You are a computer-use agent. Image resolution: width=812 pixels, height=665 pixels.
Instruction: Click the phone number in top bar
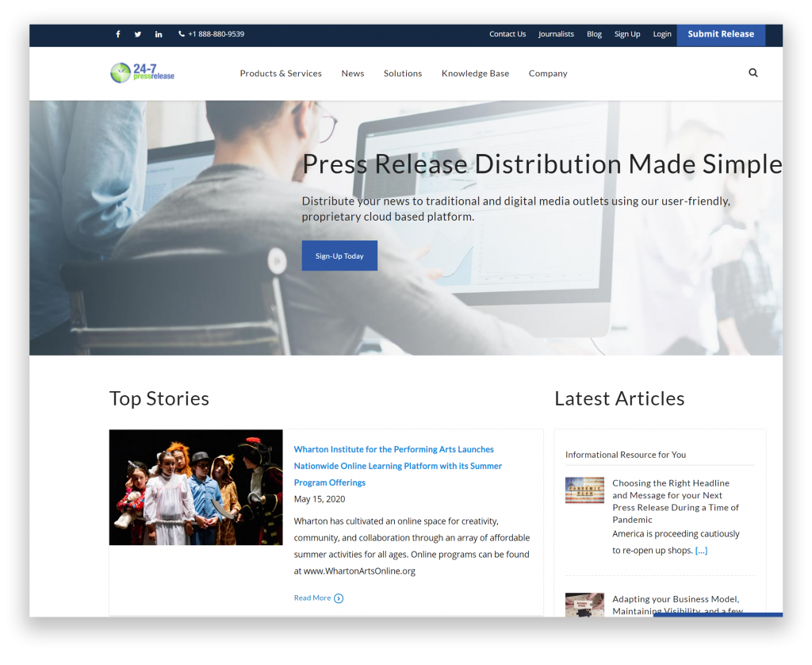[212, 34]
